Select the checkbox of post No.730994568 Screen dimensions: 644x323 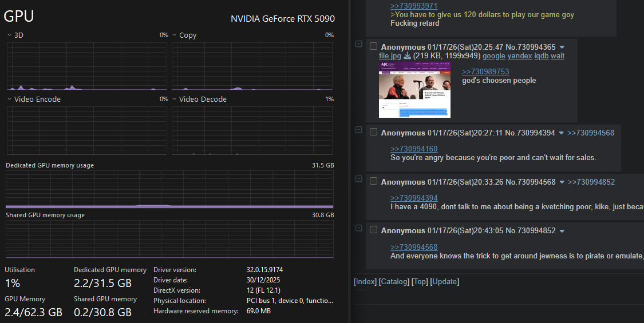tap(373, 181)
